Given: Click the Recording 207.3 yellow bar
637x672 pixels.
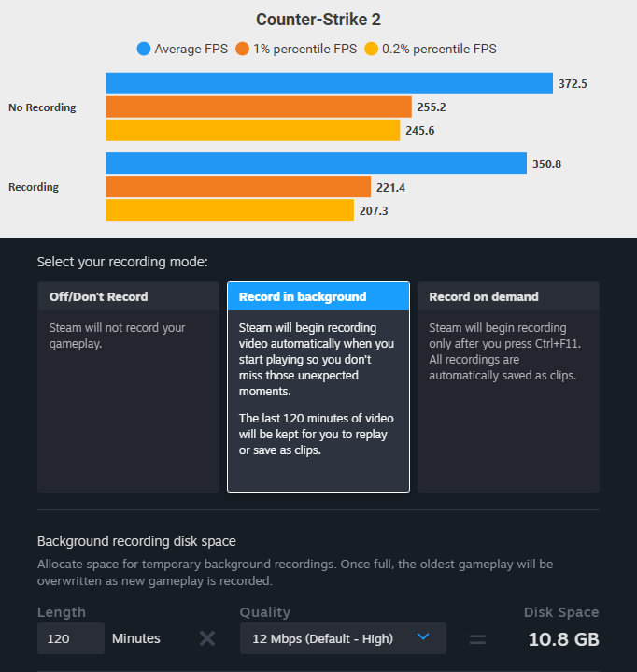Looking at the screenshot, I should 230,210.
